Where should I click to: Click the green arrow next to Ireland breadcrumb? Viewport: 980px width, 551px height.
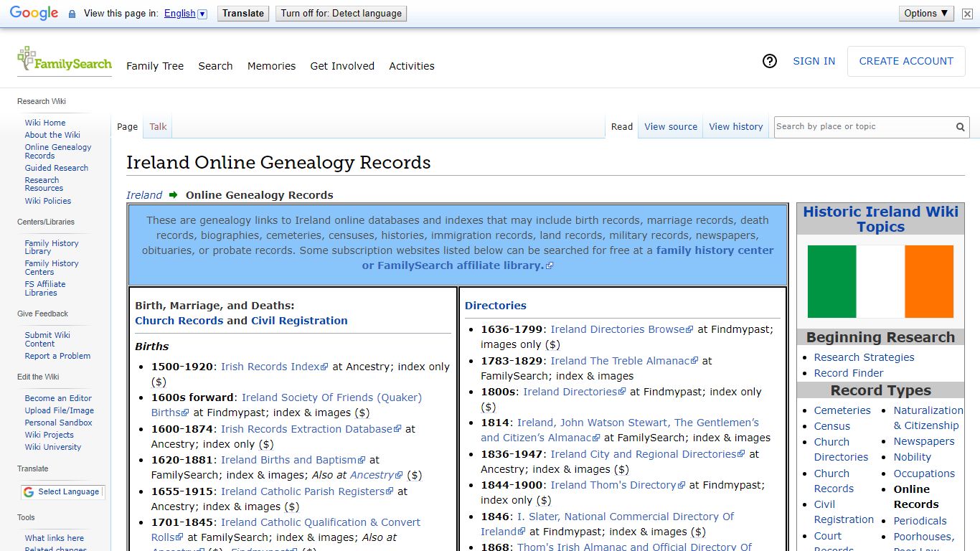173,195
